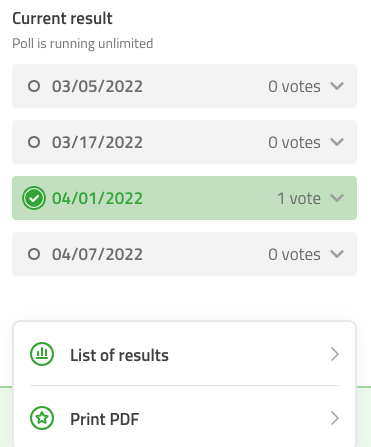Select the 03/17/2022 radio circle
The height and width of the screenshot is (447, 371).
tap(34, 142)
